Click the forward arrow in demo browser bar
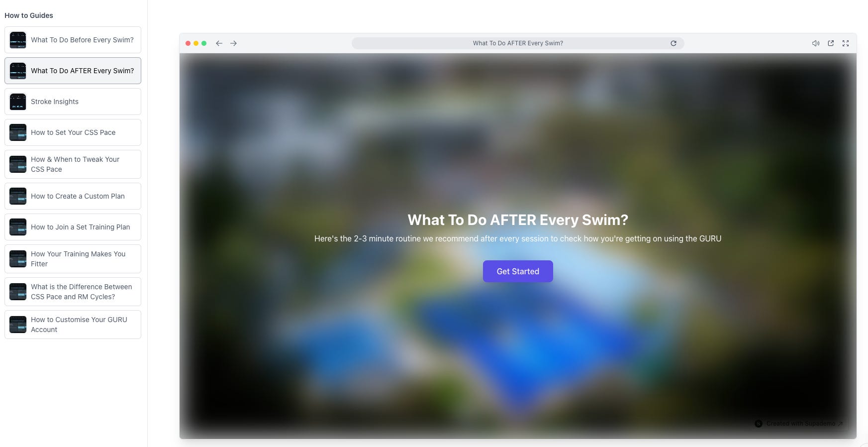 coord(233,43)
